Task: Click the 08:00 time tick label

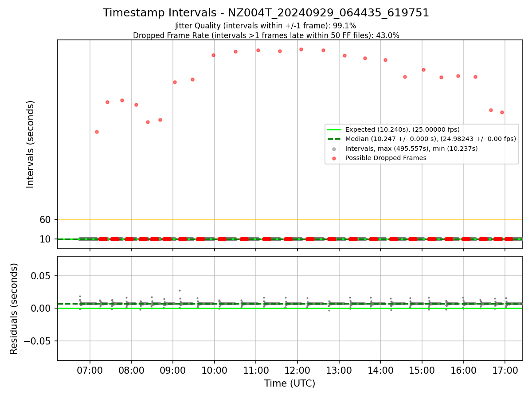Action: point(132,370)
